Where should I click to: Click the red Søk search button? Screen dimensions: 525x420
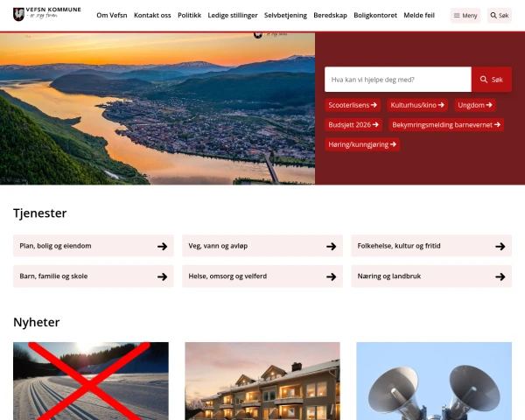coord(492,80)
